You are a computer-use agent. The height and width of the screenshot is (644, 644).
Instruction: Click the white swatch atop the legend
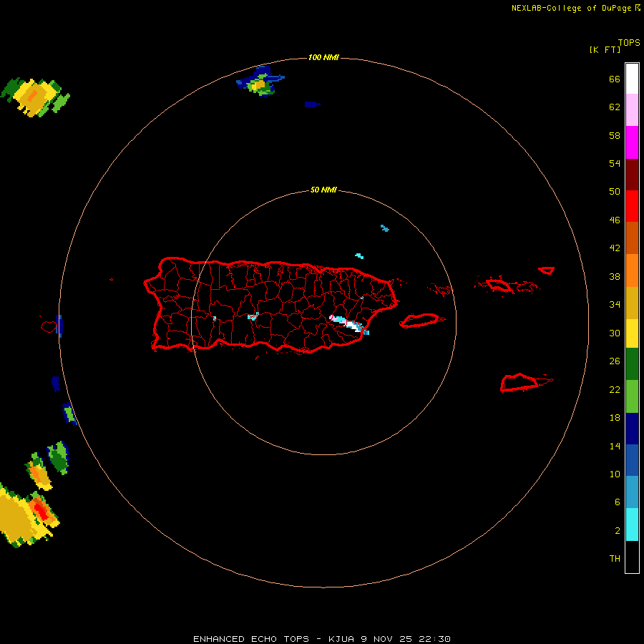tap(632, 79)
